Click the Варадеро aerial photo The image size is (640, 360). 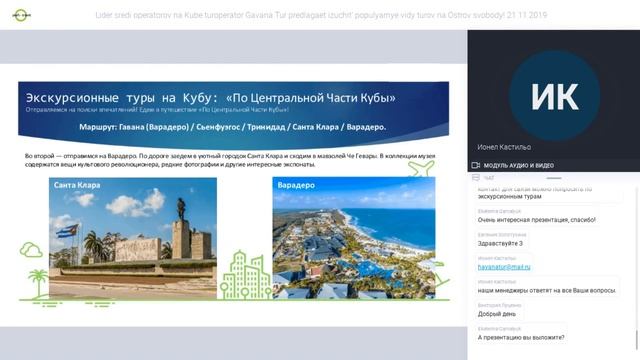[354, 238]
